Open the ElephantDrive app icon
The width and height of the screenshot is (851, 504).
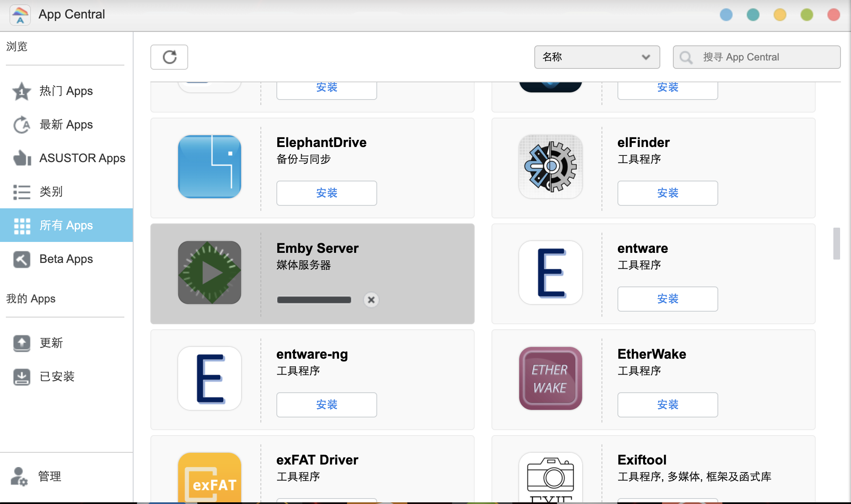(210, 166)
